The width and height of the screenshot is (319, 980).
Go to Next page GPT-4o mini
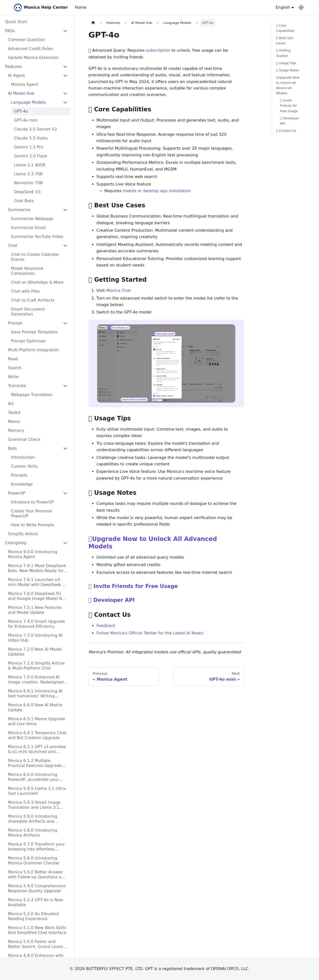[208, 676]
